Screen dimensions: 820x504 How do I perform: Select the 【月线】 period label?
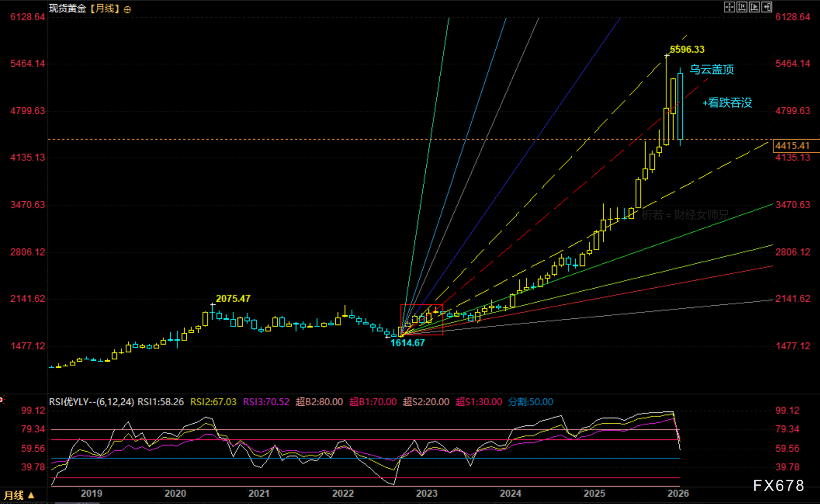tap(106, 9)
